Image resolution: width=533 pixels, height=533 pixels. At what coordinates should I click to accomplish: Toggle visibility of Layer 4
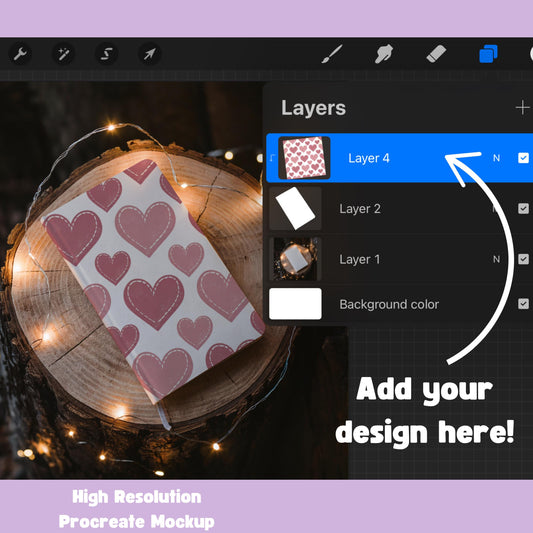523,158
